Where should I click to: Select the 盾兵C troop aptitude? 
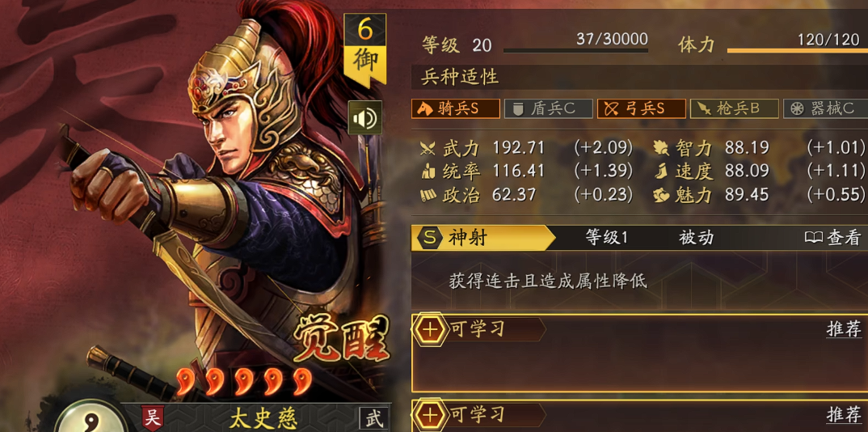tap(549, 108)
